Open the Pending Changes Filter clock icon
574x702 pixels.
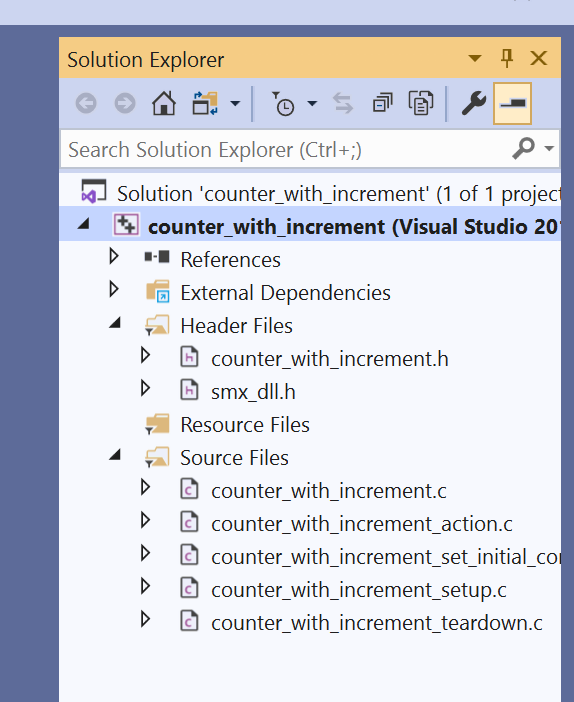tap(283, 104)
